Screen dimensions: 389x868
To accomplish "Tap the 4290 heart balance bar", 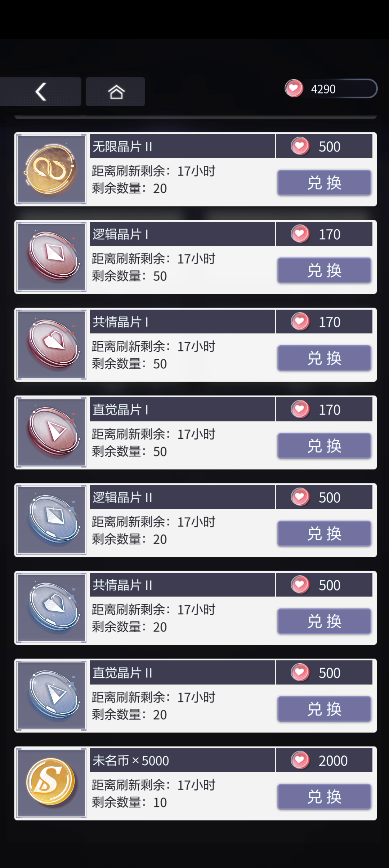I will 331,89.
